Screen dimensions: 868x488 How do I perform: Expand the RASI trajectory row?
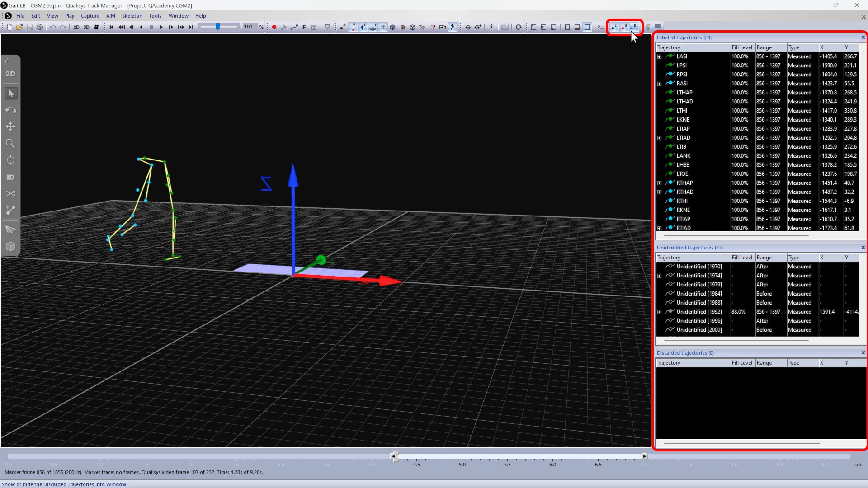(660, 84)
